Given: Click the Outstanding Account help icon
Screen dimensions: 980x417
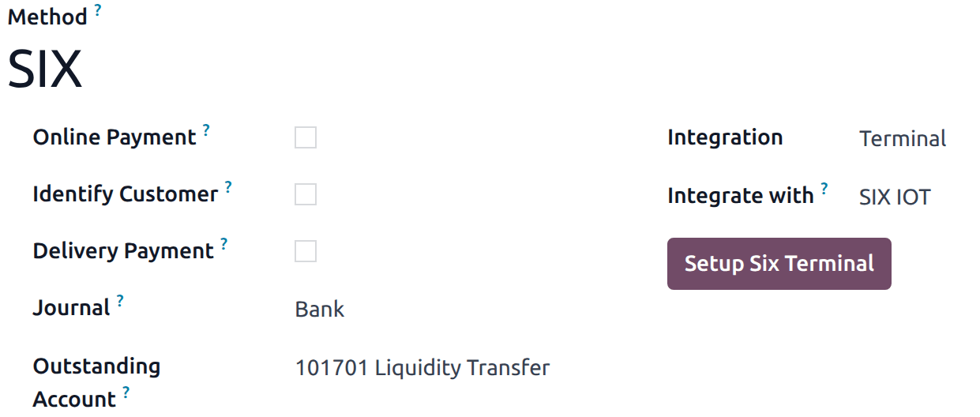Looking at the screenshot, I should 126,392.
